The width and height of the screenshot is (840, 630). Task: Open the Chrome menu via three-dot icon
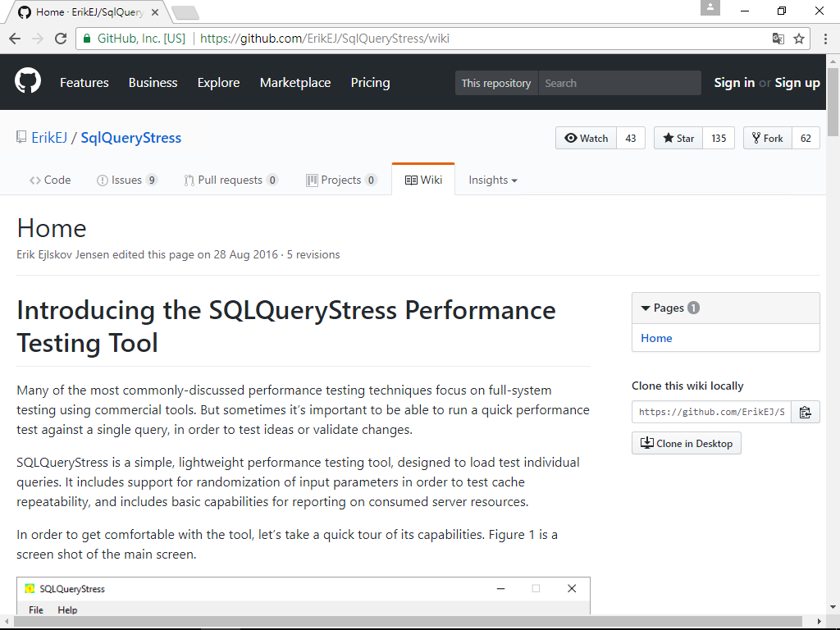824,38
